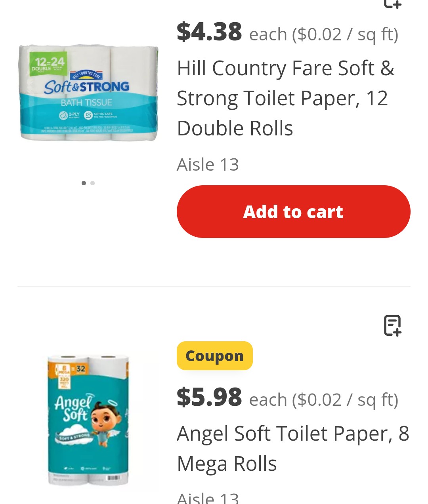Viewport: 428px width, 504px height.
Task: Tap the add-to-list icon above Angel Soft
Action: pyautogui.click(x=392, y=325)
